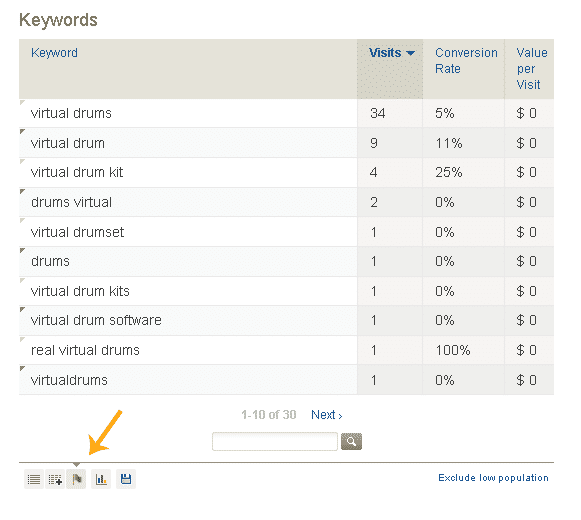This screenshot has height=520, width=581.
Task: Switch to the simple list view icon
Action: tap(34, 479)
